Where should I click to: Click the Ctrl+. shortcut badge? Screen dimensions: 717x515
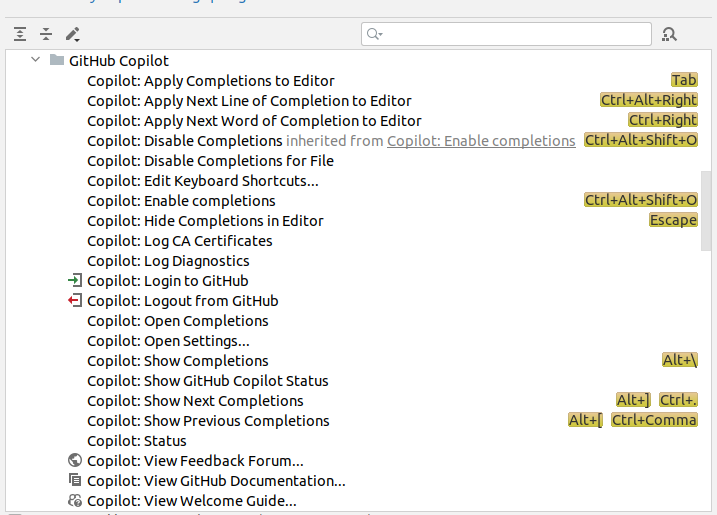coord(678,400)
